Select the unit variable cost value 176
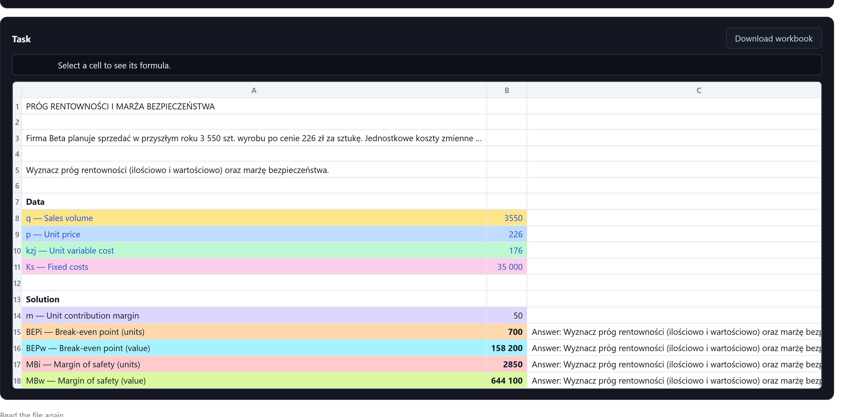The width and height of the screenshot is (868, 417). point(506,250)
